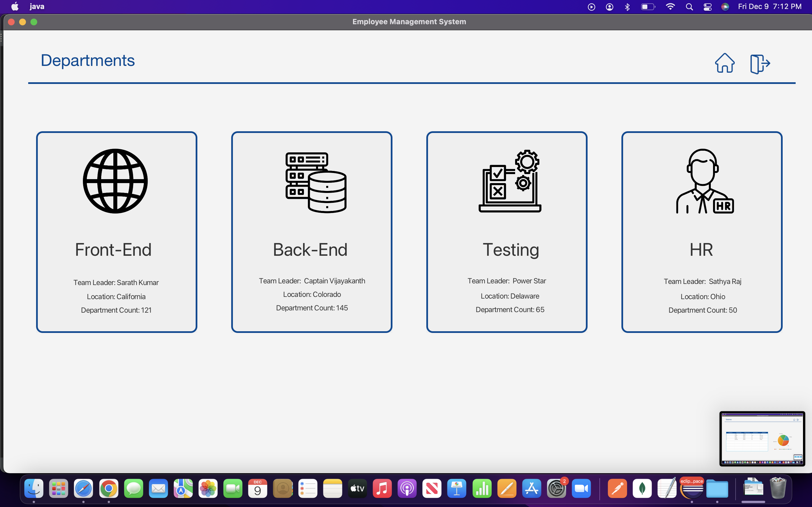Click the Front-End globe icon
812x507 pixels.
click(x=115, y=181)
